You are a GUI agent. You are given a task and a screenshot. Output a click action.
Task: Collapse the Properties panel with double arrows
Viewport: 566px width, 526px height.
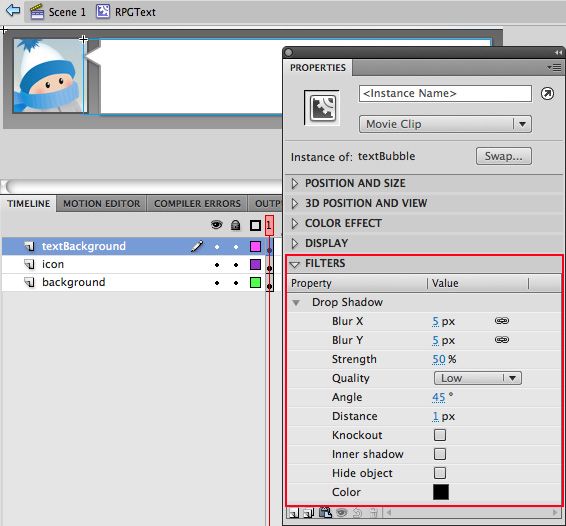tap(558, 53)
